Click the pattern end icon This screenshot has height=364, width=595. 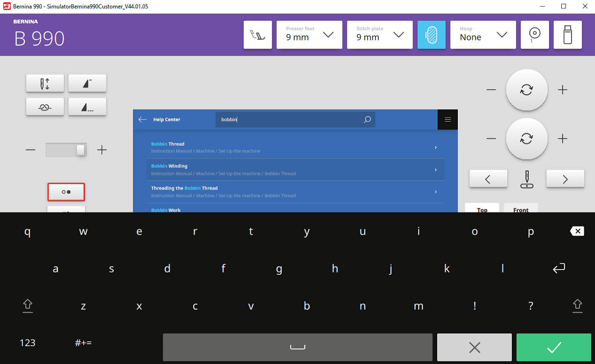[x=87, y=107]
